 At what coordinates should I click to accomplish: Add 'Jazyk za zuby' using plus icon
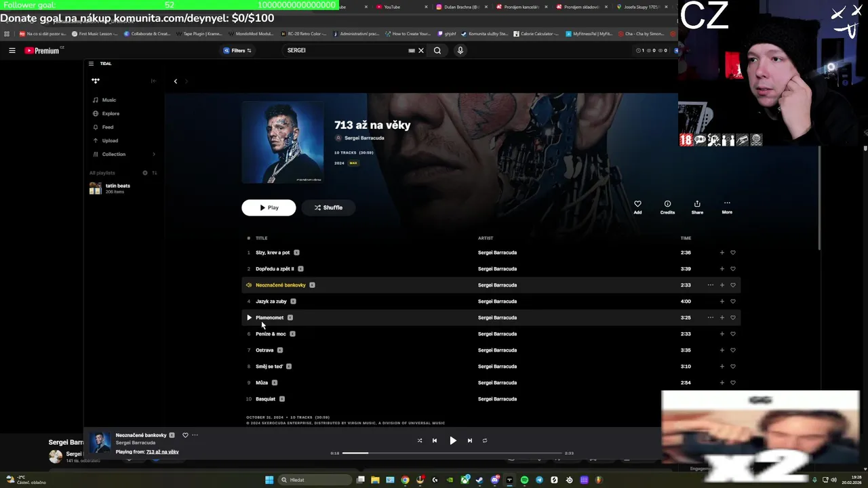(722, 301)
